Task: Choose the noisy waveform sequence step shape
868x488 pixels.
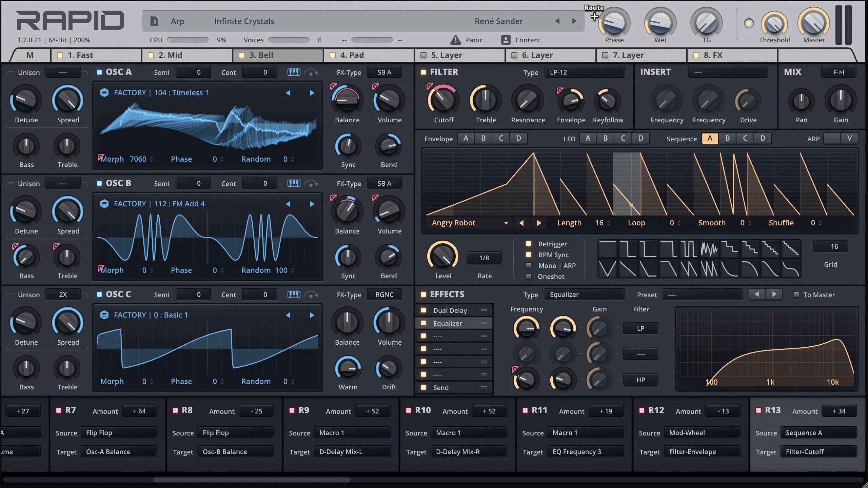Action: point(709,249)
